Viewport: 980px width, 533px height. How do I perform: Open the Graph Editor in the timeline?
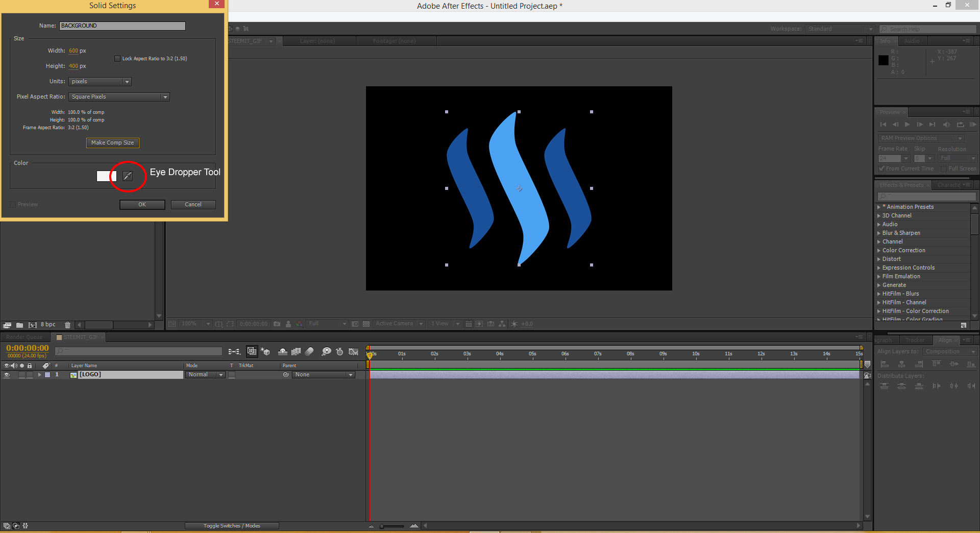353,352
